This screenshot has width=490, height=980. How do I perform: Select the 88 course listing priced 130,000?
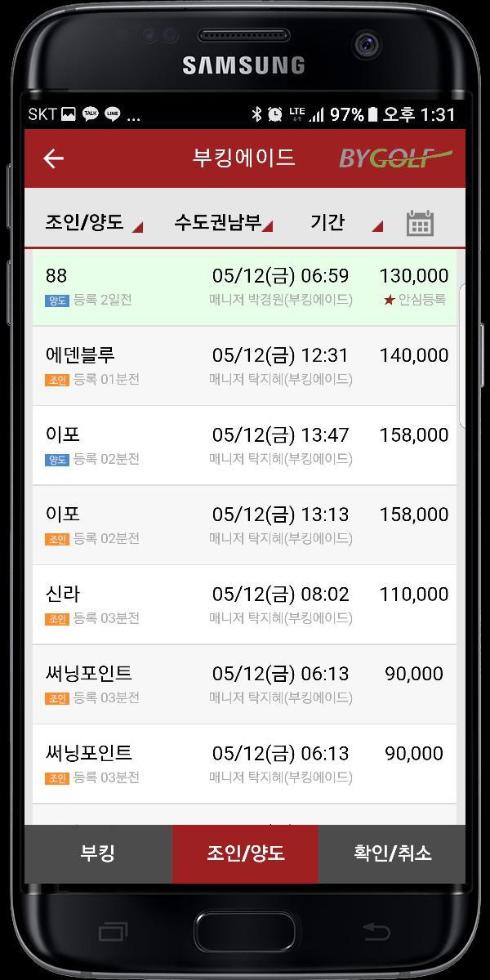point(245,284)
